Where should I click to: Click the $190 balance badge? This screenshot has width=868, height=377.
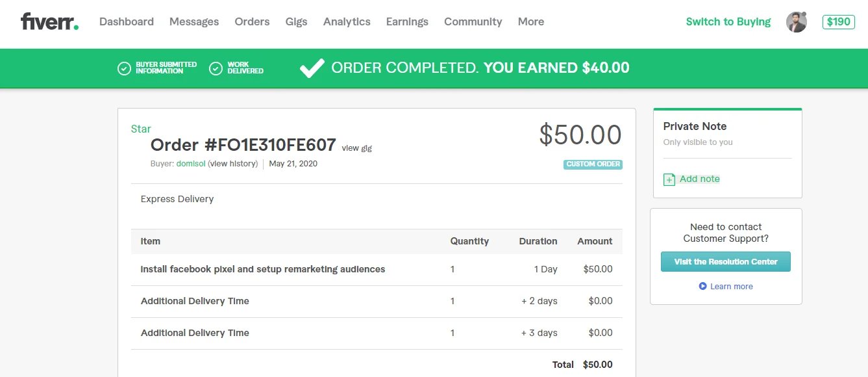pyautogui.click(x=838, y=21)
